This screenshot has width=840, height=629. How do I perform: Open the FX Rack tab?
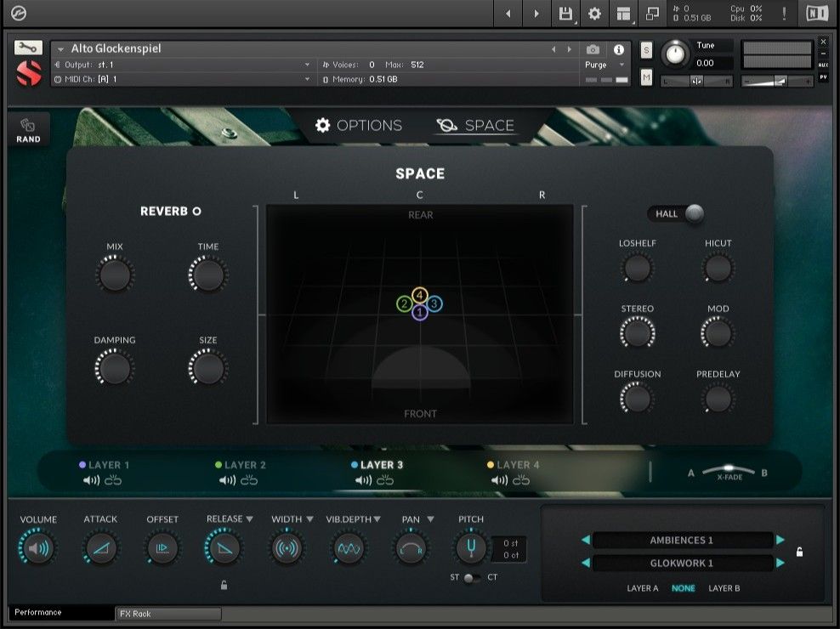[167, 613]
